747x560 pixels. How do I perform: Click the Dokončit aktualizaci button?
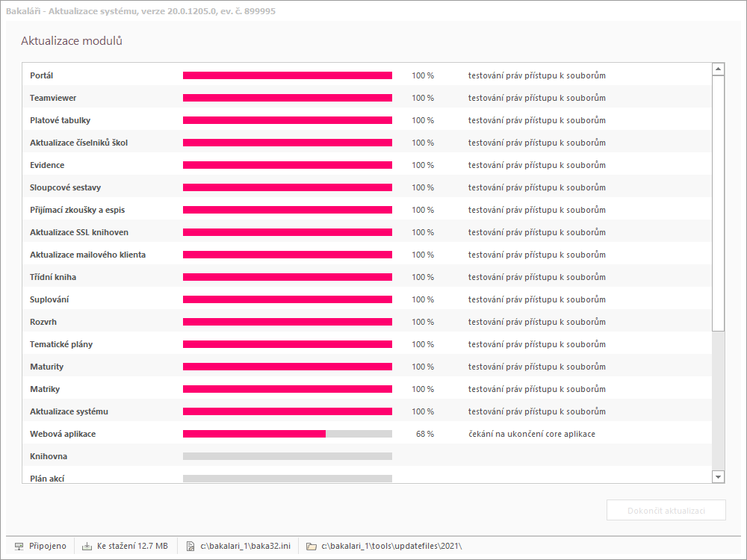(x=666, y=511)
